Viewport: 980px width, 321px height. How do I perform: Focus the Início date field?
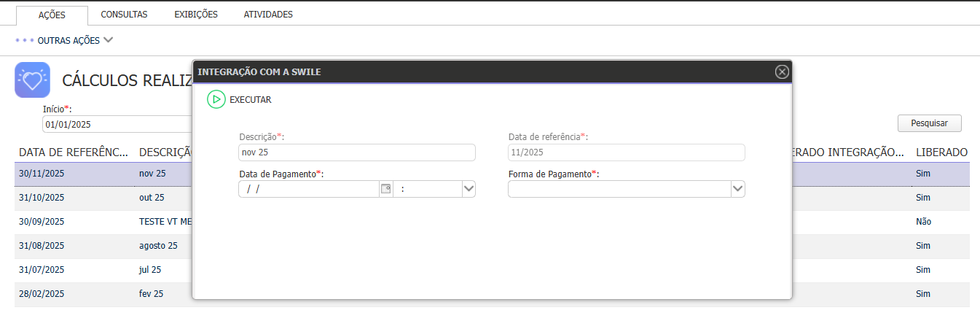[117, 125]
